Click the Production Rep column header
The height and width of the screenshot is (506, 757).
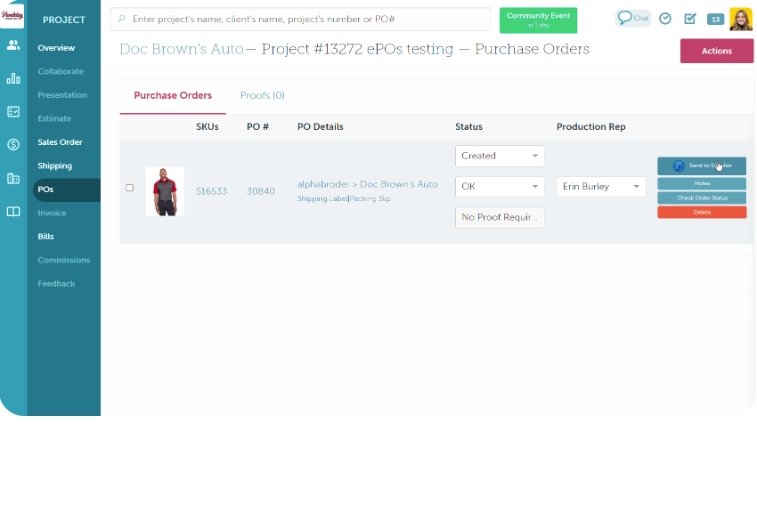coord(591,127)
